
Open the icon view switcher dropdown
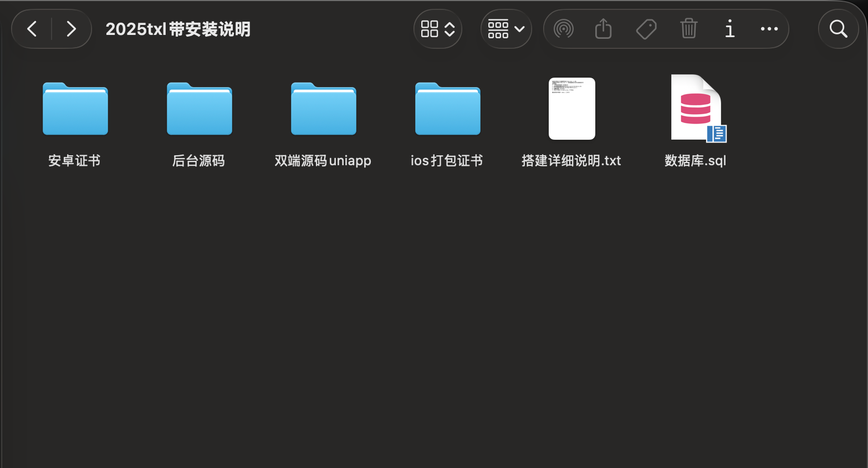pyautogui.click(x=437, y=29)
